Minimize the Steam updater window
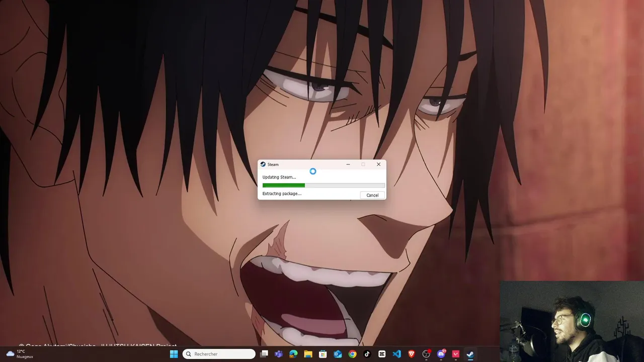Image resolution: width=644 pixels, height=362 pixels. point(348,164)
